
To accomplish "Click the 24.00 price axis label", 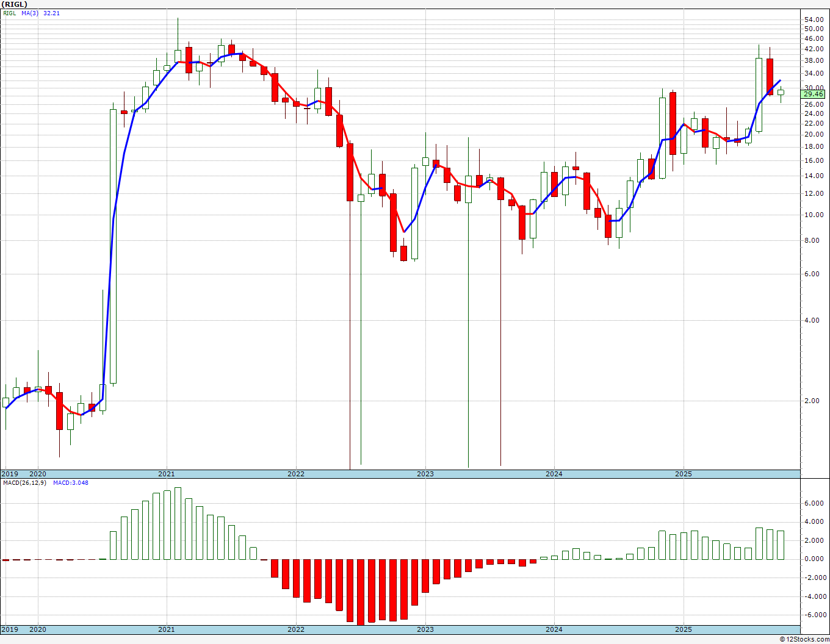I will click(x=814, y=113).
